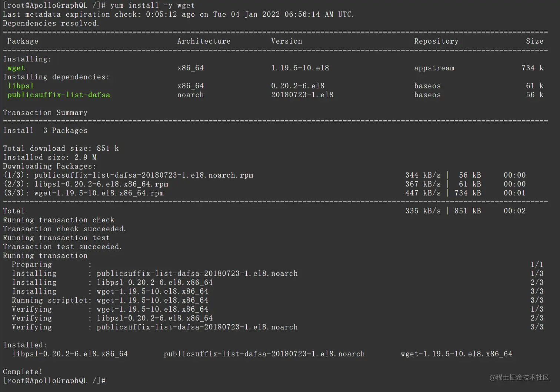The width and height of the screenshot is (560, 392).
Task: Click the 'Architecture' column header
Action: (x=204, y=41)
